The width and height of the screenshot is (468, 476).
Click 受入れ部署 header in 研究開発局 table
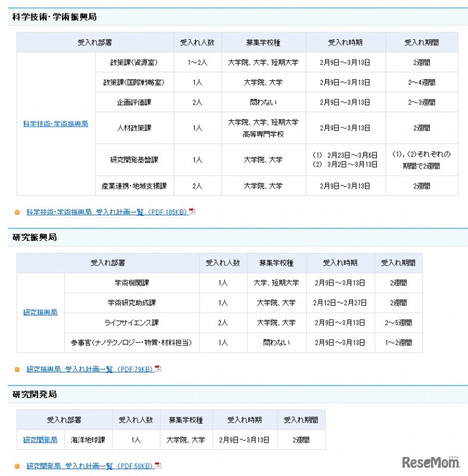point(64,420)
